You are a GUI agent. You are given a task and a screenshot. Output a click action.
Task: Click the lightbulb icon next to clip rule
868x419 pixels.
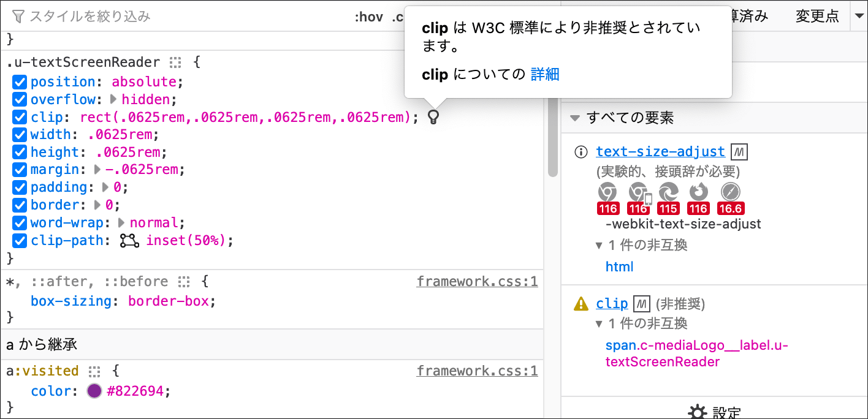click(433, 117)
